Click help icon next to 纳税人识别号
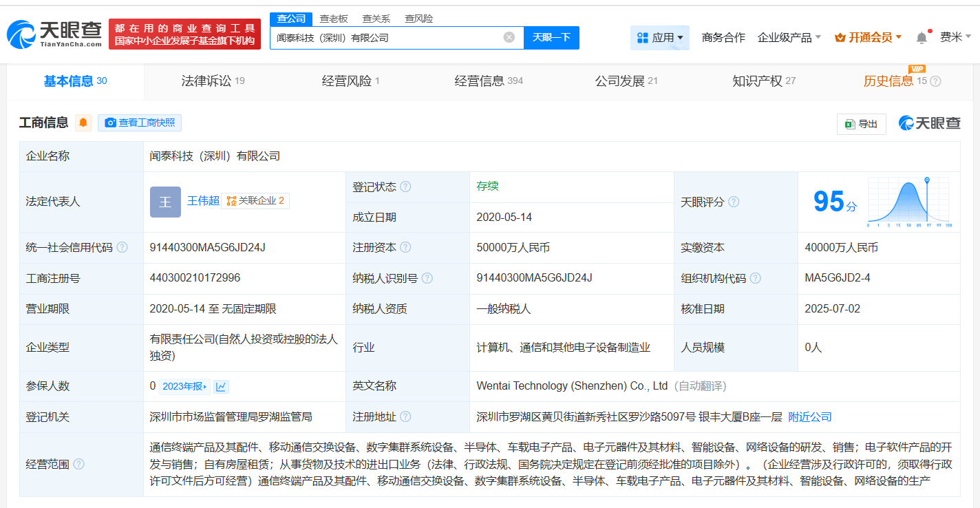Image resolution: width=980 pixels, height=508 pixels. [427, 278]
